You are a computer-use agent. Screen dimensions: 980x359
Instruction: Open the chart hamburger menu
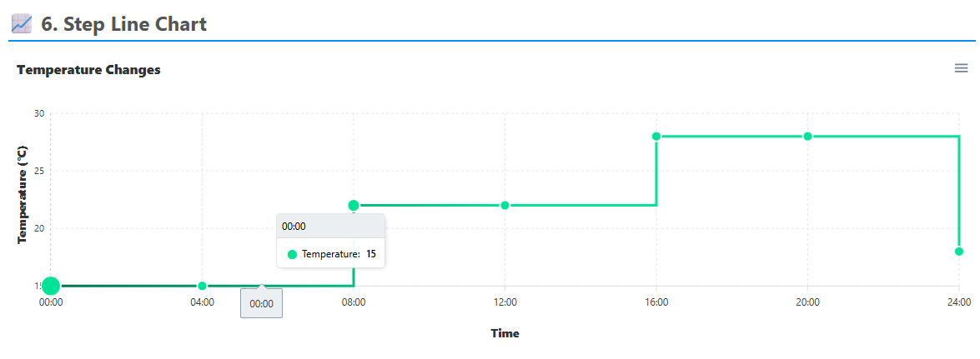tap(961, 68)
